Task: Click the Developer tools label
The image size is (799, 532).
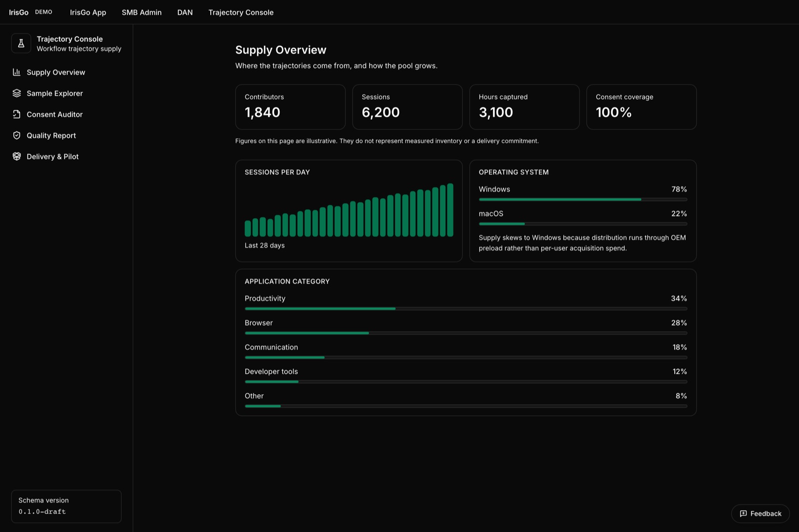Action: [271, 372]
